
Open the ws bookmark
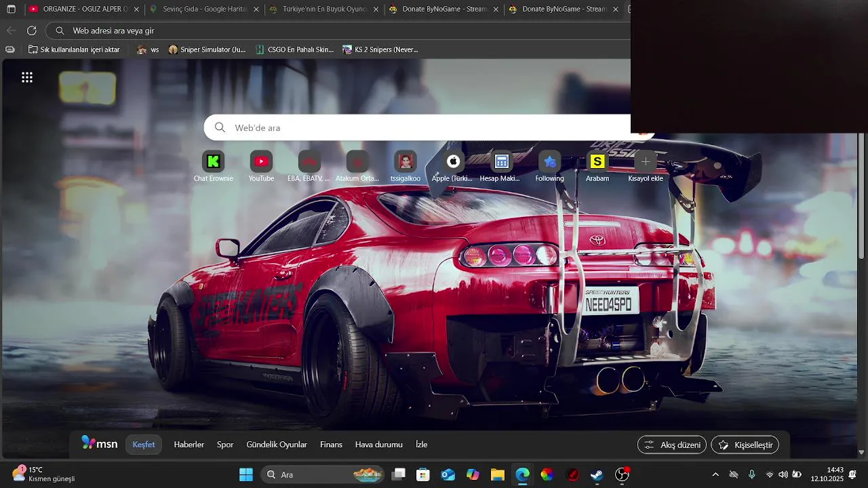pyautogui.click(x=148, y=49)
